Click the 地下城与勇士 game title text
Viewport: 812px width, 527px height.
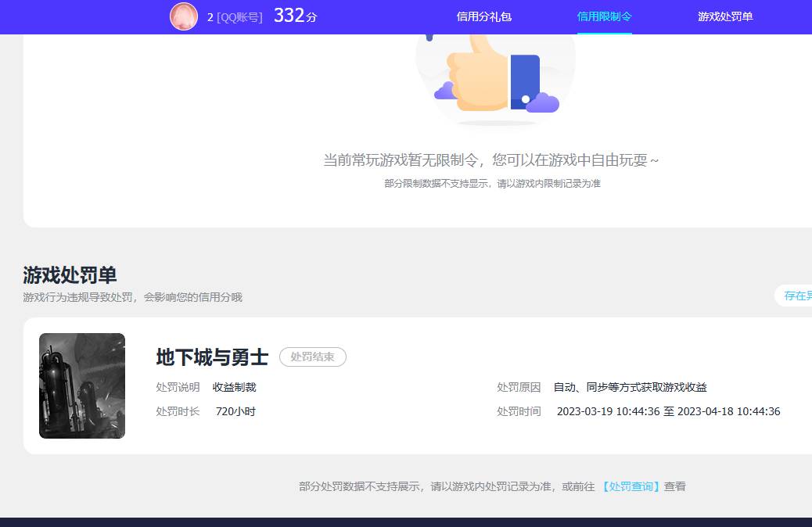(212, 357)
